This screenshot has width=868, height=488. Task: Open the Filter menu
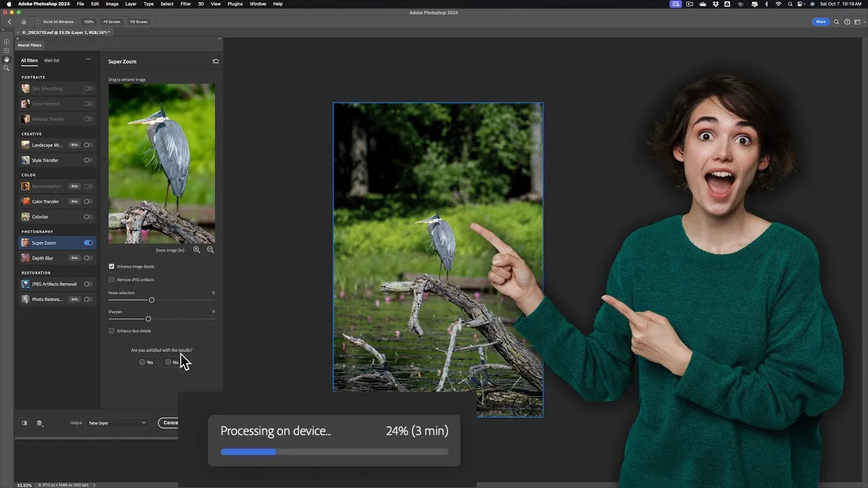tap(186, 4)
